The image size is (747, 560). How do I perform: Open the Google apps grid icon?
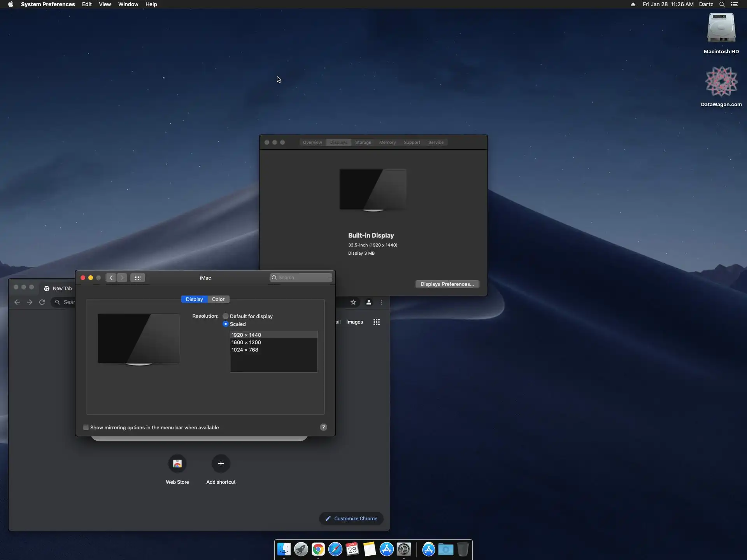tap(376, 322)
